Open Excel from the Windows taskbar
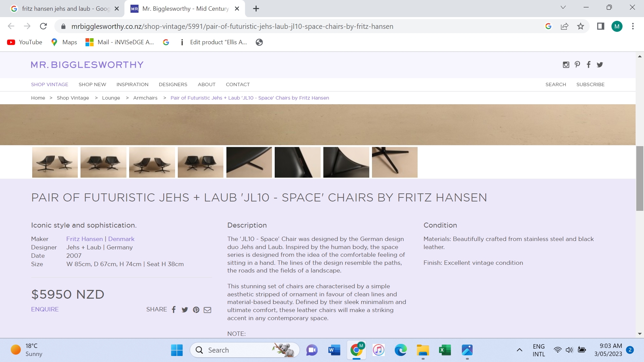Viewport: 644px width, 362px height. pos(445,350)
